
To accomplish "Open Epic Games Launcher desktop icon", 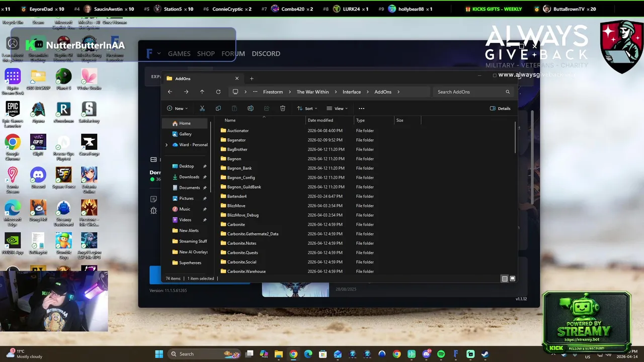I will (x=13, y=115).
